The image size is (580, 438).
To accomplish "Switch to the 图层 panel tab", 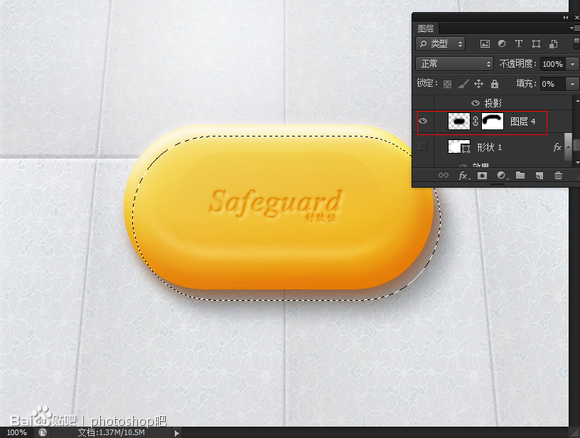I will [425, 28].
